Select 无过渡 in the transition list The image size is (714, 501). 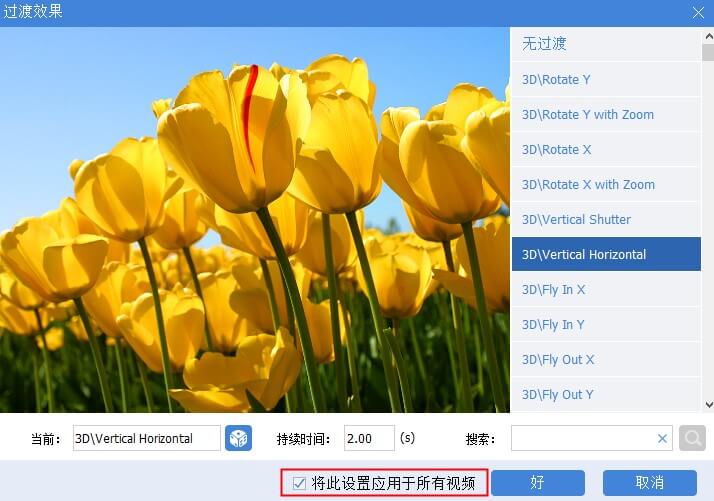[606, 44]
